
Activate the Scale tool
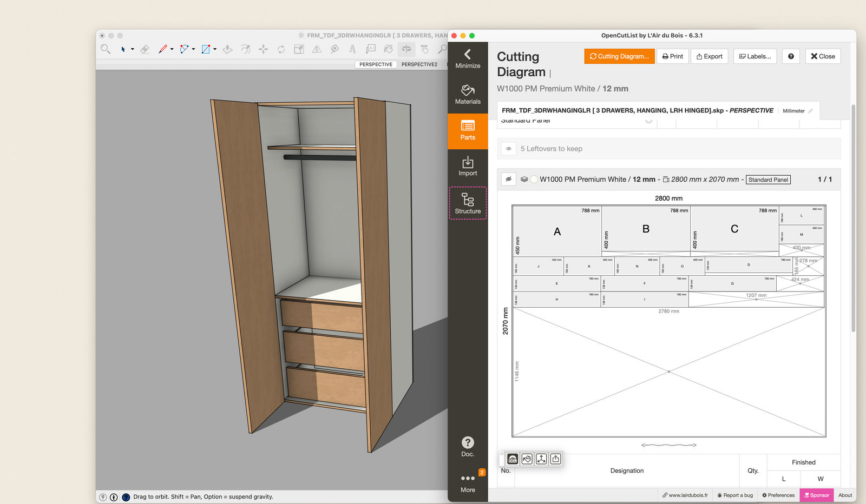tap(299, 49)
